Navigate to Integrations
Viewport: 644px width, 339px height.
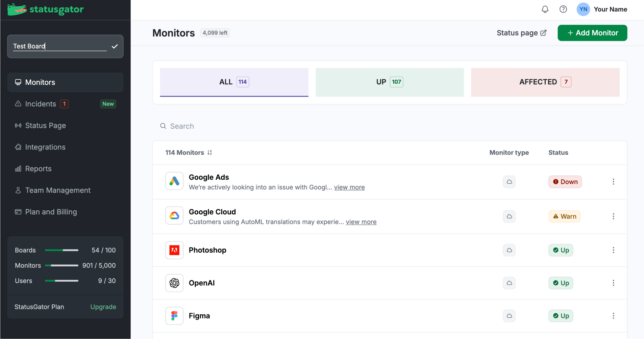(45, 147)
